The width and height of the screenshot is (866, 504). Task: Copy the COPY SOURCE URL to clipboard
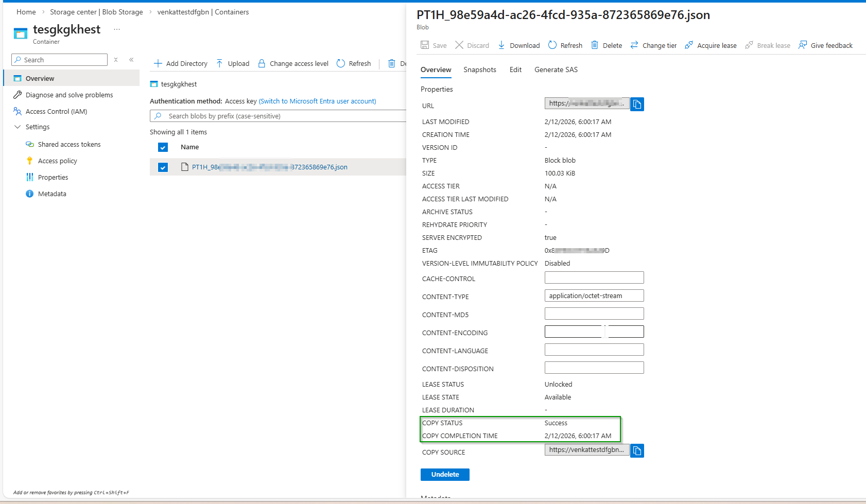click(x=637, y=450)
